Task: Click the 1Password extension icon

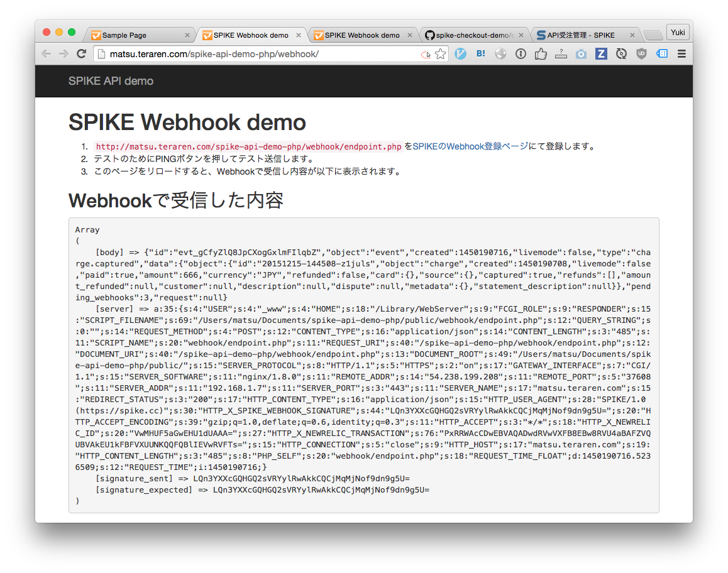Action: pos(521,54)
